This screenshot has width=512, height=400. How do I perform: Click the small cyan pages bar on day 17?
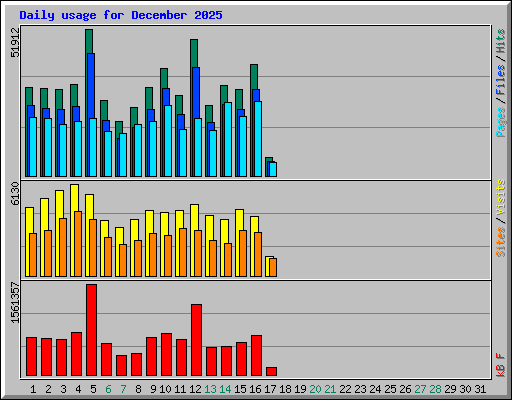coord(273,169)
